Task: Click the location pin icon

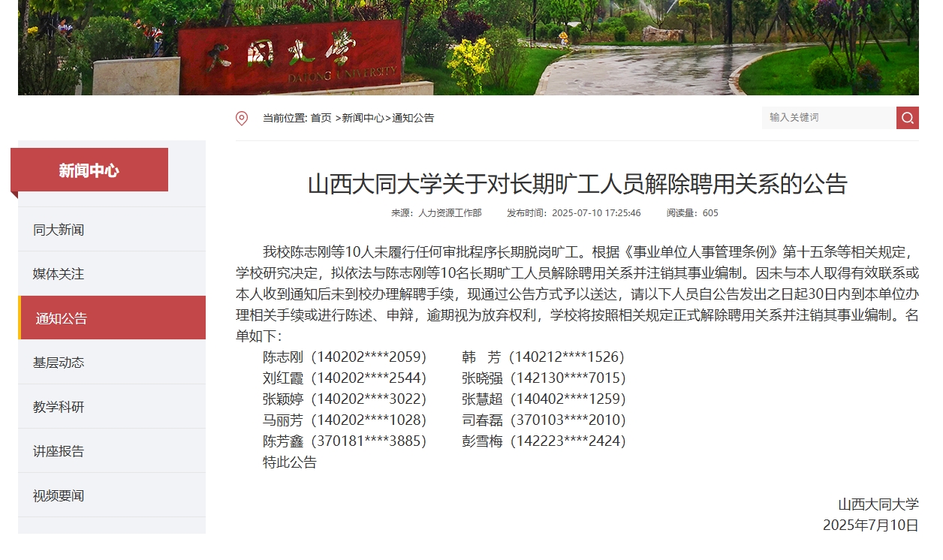Action: pos(242,119)
